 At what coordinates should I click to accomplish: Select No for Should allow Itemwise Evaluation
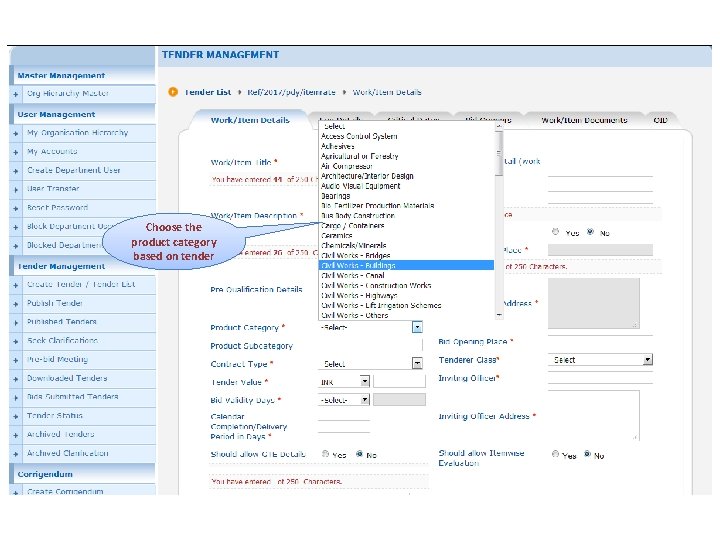coord(587,454)
